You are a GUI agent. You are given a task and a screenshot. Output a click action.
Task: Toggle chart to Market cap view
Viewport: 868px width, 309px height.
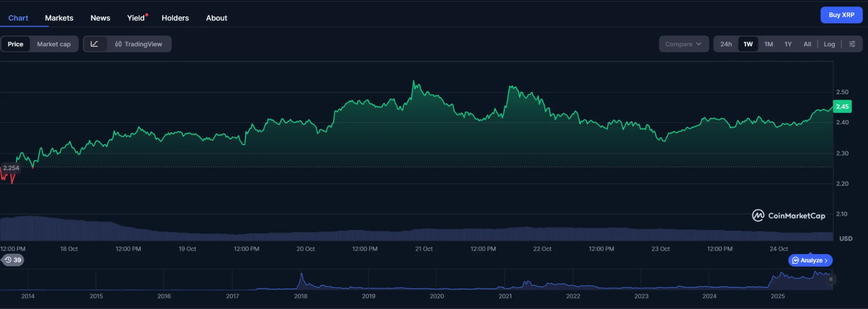click(x=54, y=44)
